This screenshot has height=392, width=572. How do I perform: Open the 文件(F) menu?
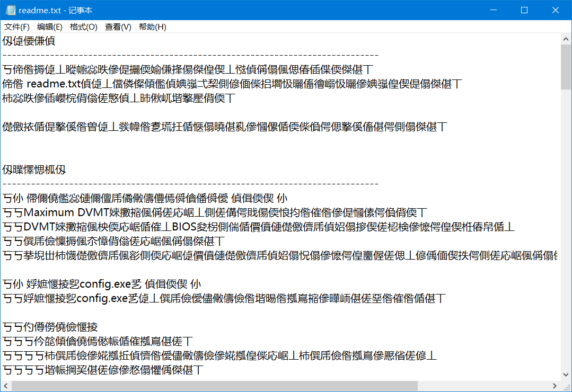click(x=17, y=27)
